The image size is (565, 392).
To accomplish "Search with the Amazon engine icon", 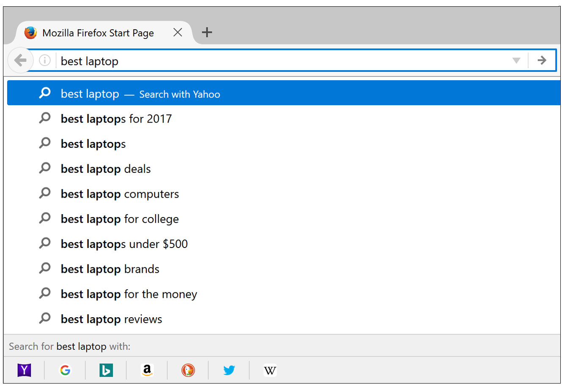I will (x=147, y=370).
